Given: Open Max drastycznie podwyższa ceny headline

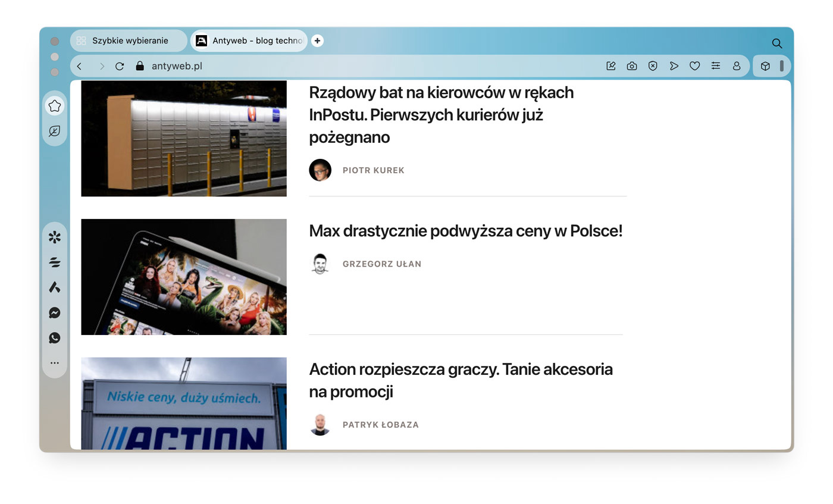Looking at the screenshot, I should pyautogui.click(x=466, y=231).
